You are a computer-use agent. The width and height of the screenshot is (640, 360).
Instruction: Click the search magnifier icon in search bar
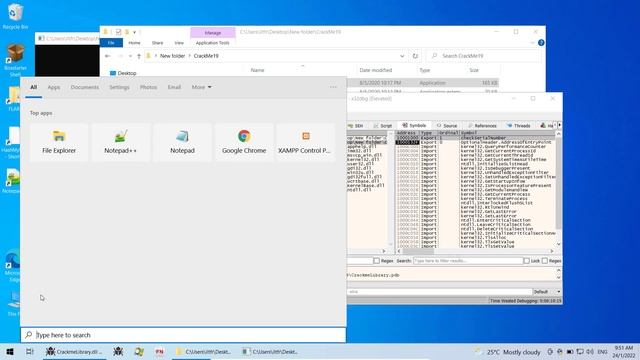tap(29, 335)
